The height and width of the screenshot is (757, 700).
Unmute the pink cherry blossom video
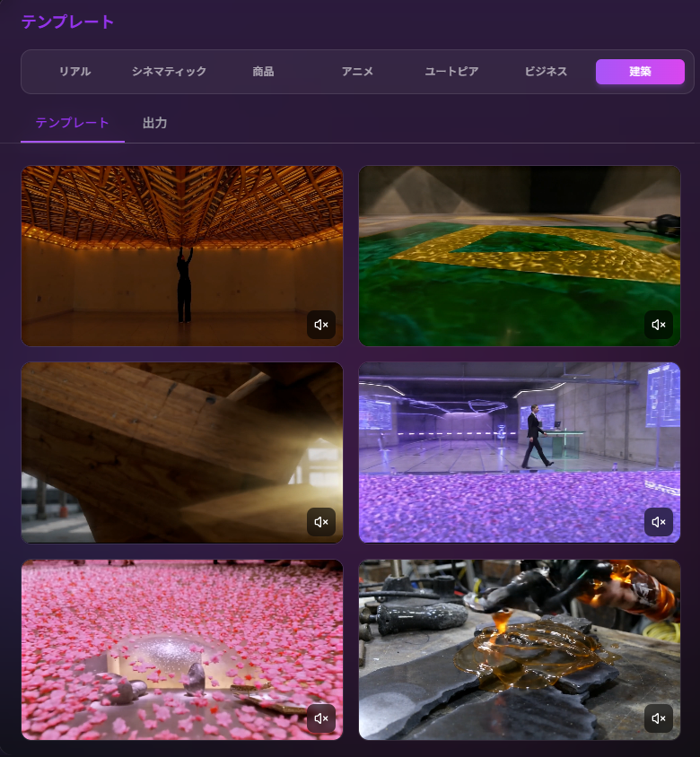coord(321,718)
